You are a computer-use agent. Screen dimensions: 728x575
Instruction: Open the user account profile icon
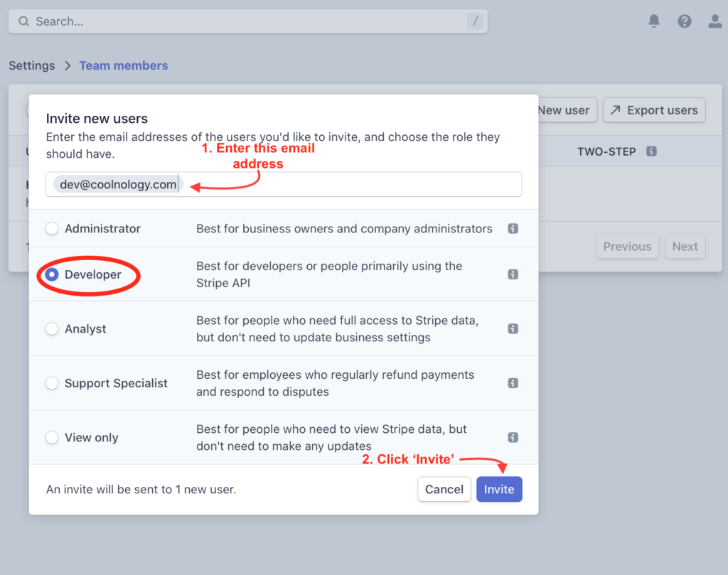click(714, 21)
